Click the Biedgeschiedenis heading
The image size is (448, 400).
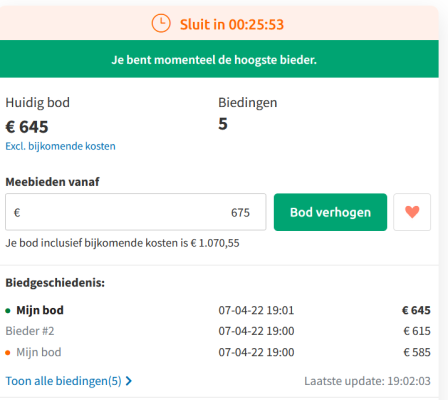[55, 283]
